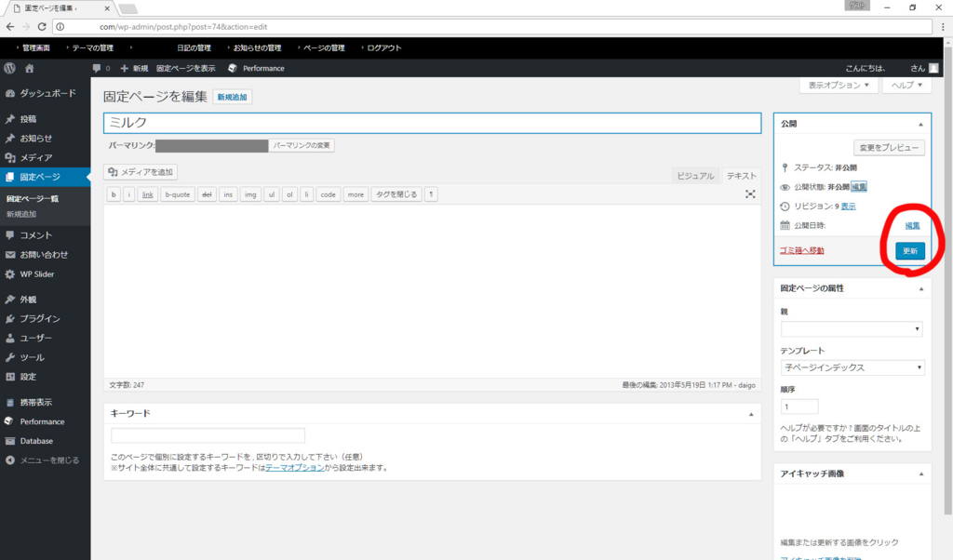
Task: Edit the 公開日時 via 編集 link
Action: coord(912,225)
